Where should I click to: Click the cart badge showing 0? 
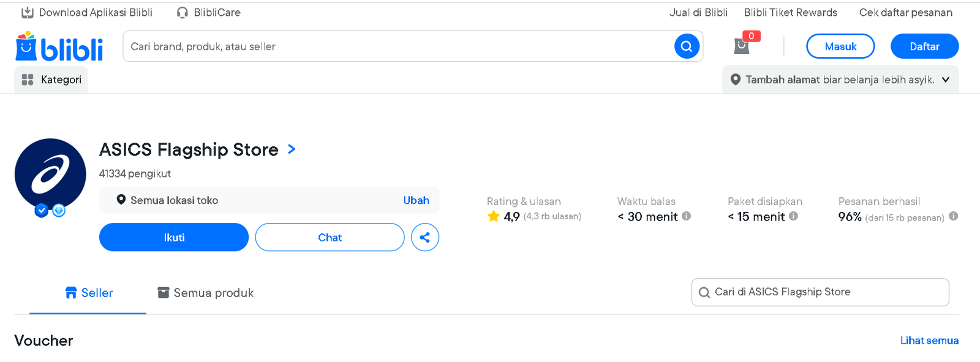(x=752, y=36)
